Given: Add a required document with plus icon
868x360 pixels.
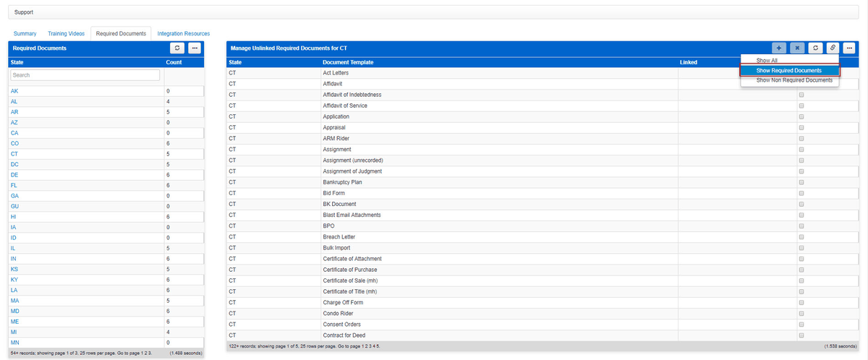Looking at the screenshot, I should click(779, 48).
